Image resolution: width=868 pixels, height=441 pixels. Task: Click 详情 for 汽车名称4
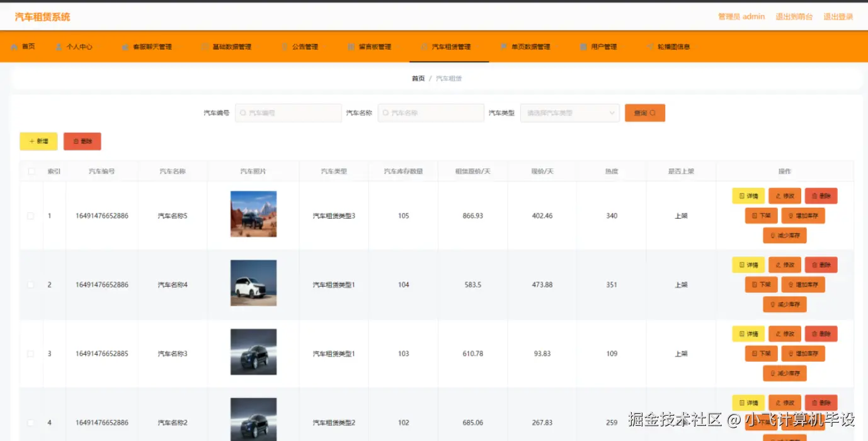pyautogui.click(x=748, y=265)
